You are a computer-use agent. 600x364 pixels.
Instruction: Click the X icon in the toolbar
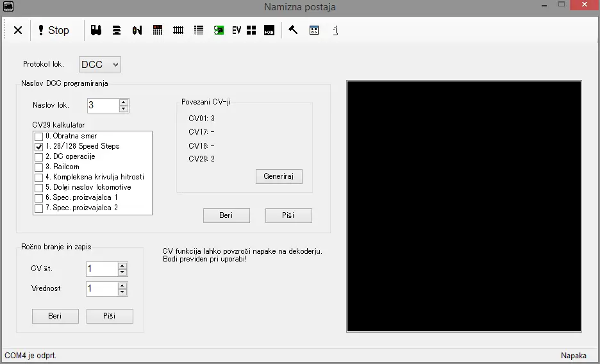click(18, 30)
